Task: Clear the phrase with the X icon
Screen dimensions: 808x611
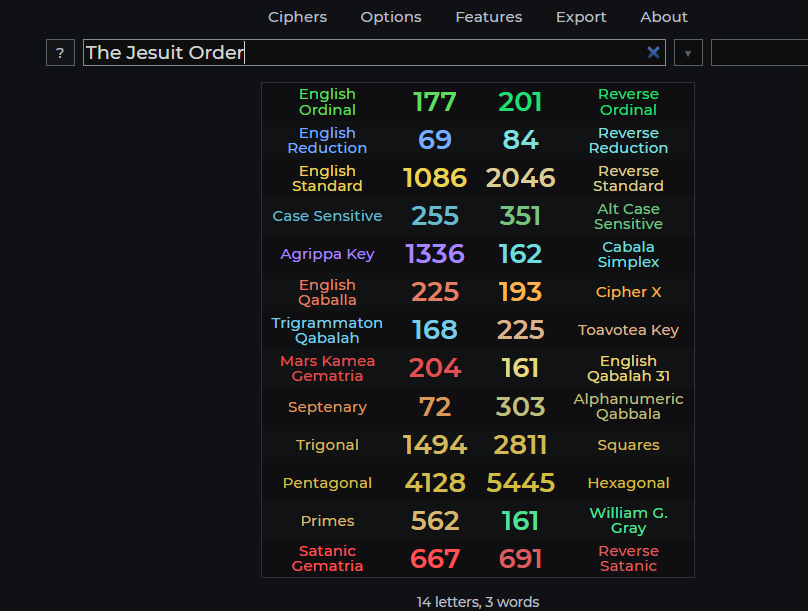Action: [653, 52]
